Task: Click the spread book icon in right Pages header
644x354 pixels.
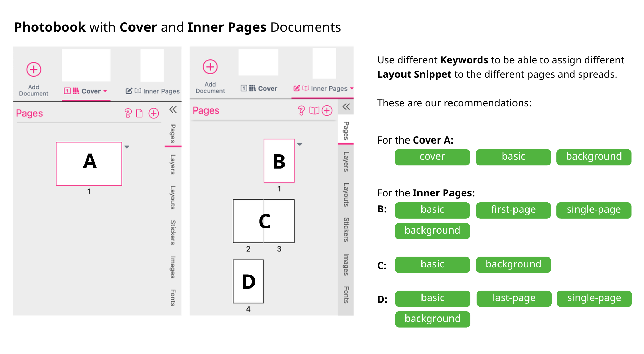Action: (x=314, y=110)
